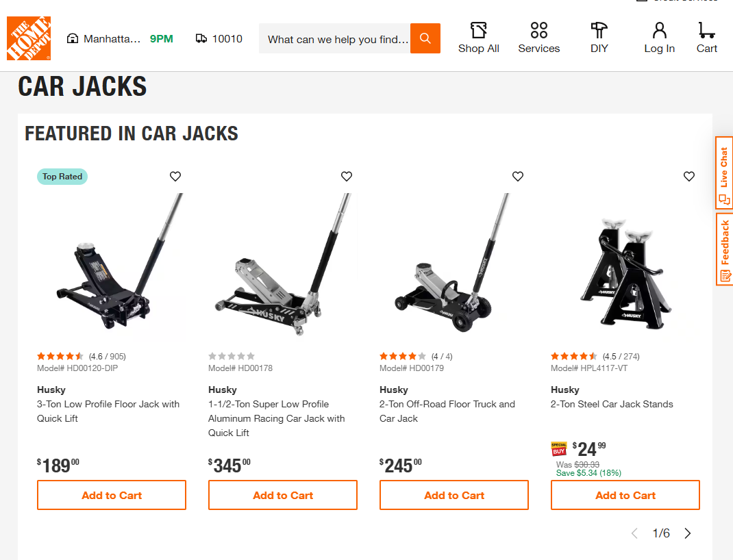Click the previous page chevron
733x560 pixels.
[x=634, y=533]
